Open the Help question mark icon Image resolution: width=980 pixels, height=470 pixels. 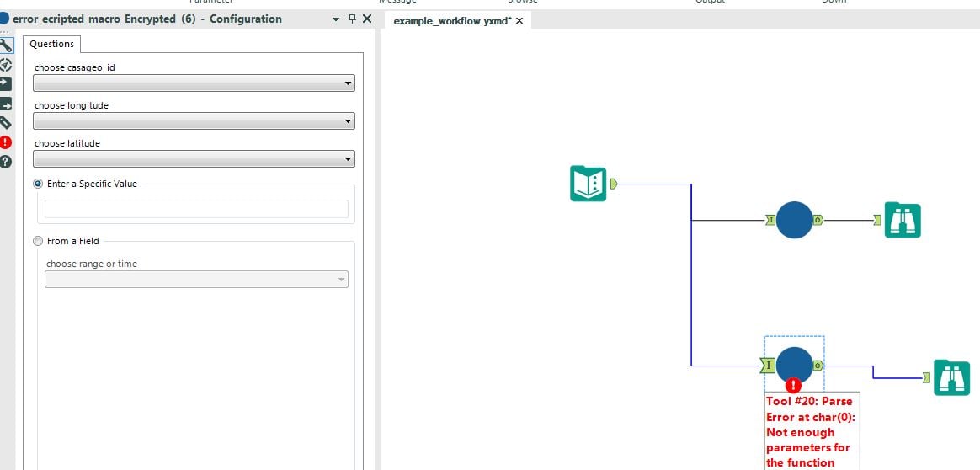pos(6,161)
